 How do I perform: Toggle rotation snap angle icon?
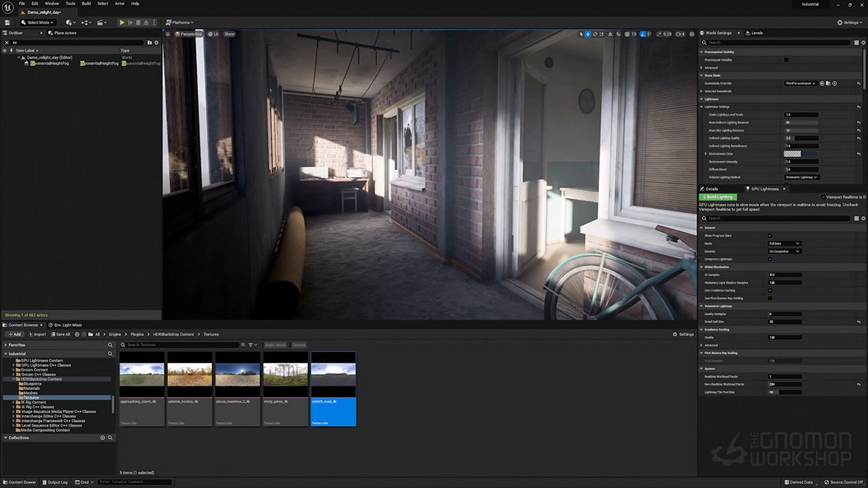642,34
